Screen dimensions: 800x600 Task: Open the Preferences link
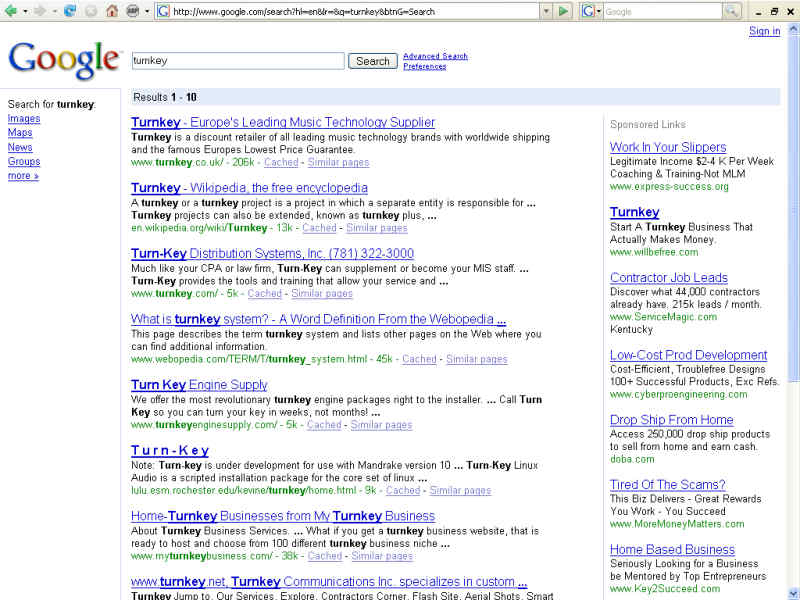[x=424, y=66]
